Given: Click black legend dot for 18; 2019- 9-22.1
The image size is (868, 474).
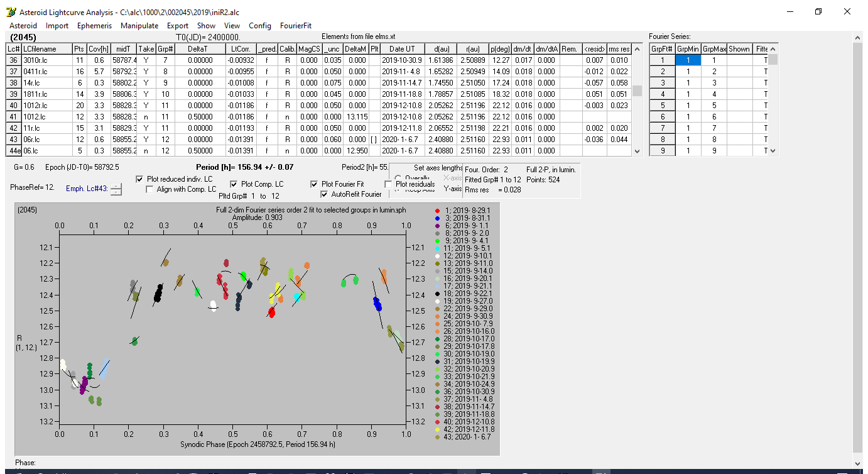Looking at the screenshot, I should 437,294.
